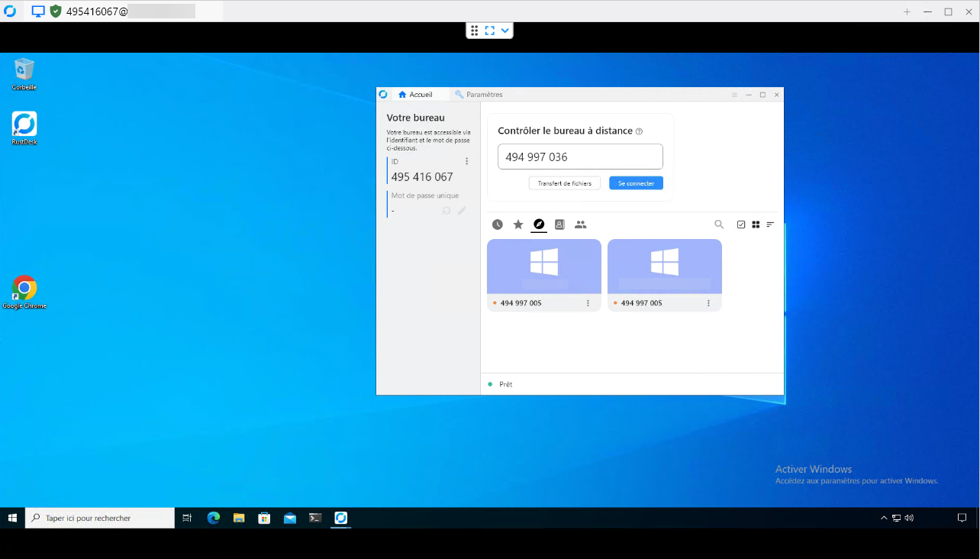The height and width of the screenshot is (559, 980).
Task: Enable peer multi-selection checkbox icon
Action: [x=740, y=225]
